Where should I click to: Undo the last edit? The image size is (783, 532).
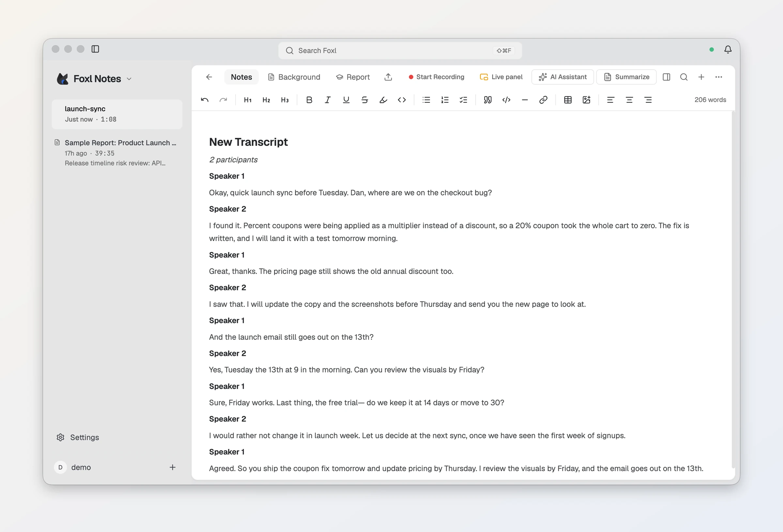pyautogui.click(x=205, y=100)
